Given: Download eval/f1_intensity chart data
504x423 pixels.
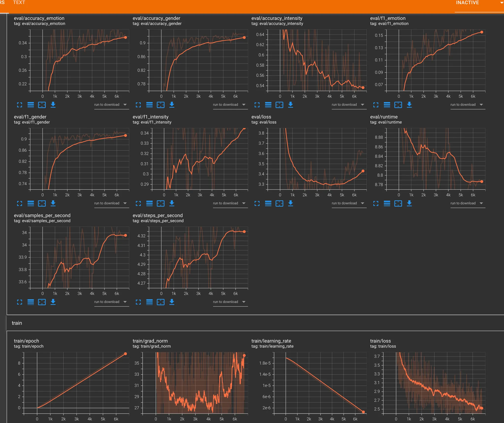Looking at the screenshot, I should [172, 204].
